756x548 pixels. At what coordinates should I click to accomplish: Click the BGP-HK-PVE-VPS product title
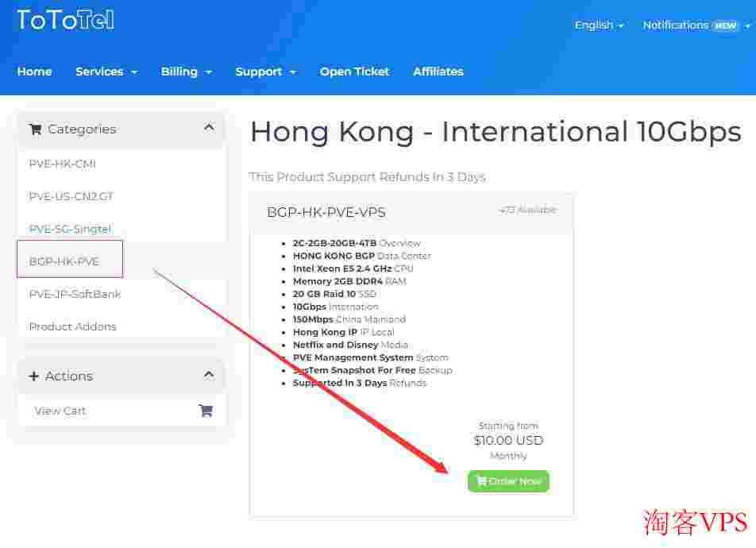(x=326, y=212)
